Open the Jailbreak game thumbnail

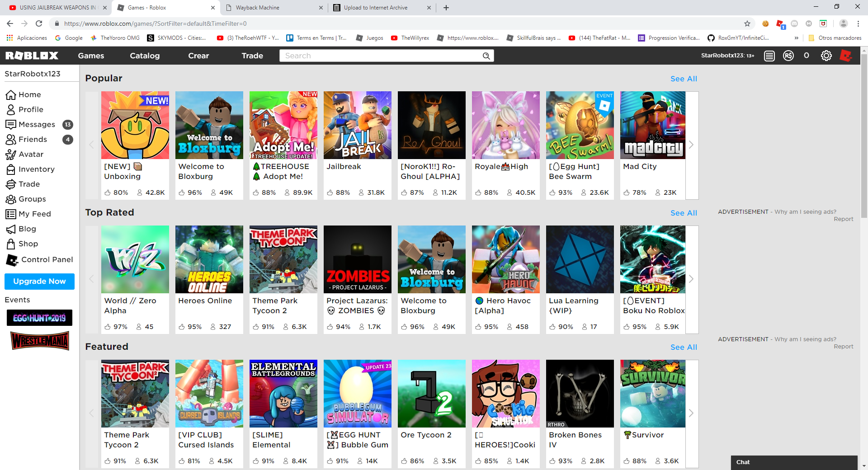[x=358, y=125]
